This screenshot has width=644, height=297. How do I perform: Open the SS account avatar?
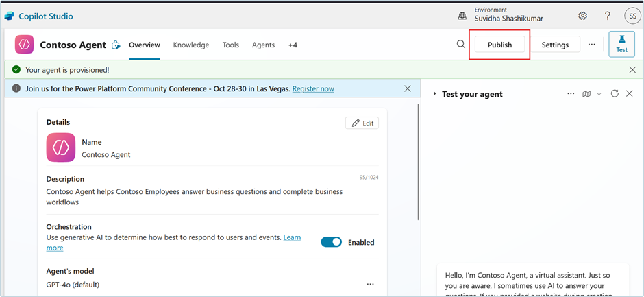[632, 16]
